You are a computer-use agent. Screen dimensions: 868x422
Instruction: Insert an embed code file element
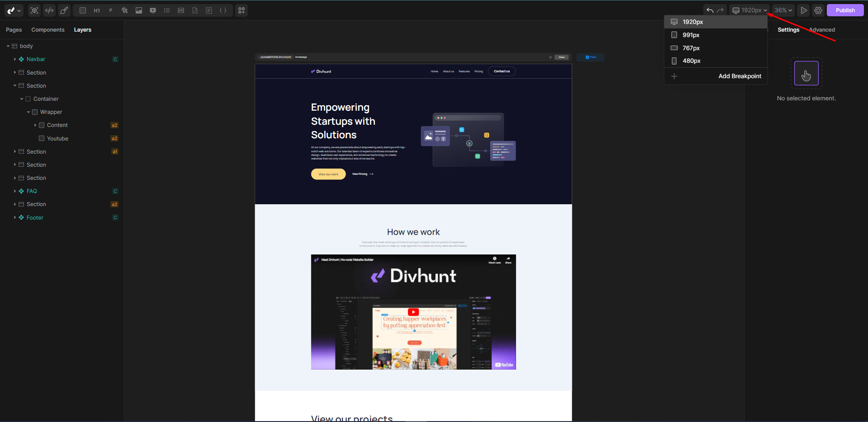[195, 10]
